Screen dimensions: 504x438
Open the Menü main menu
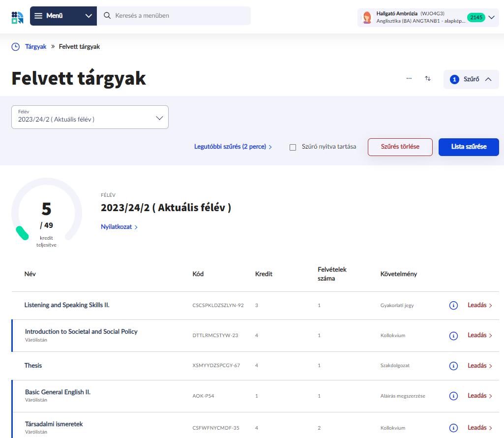point(63,16)
